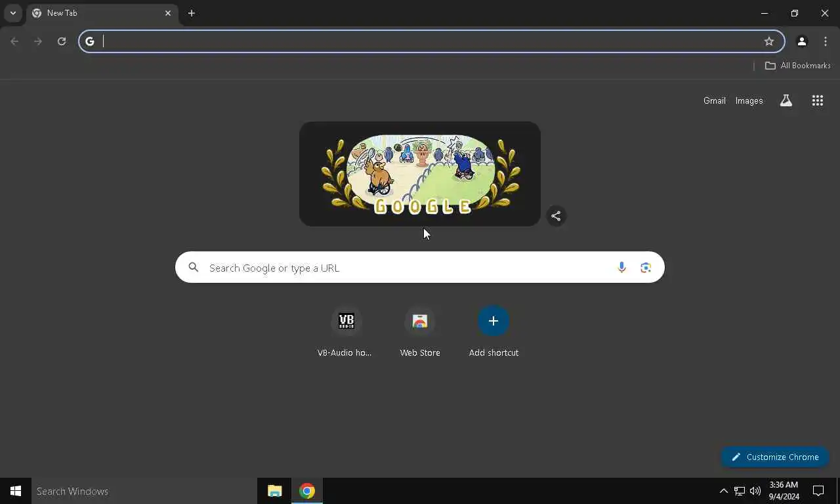Click the browser back arrow
The image size is (840, 504).
pyautogui.click(x=14, y=41)
